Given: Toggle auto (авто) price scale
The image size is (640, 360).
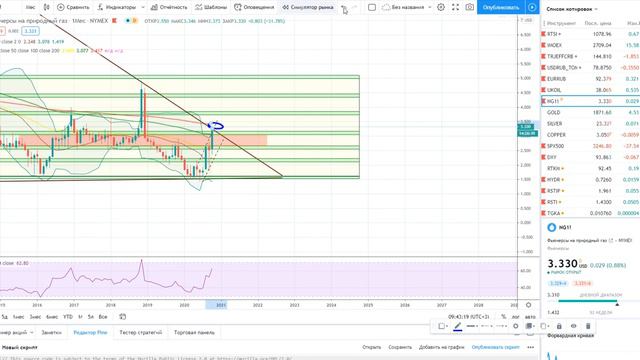Looking at the screenshot, I should coord(530,317).
